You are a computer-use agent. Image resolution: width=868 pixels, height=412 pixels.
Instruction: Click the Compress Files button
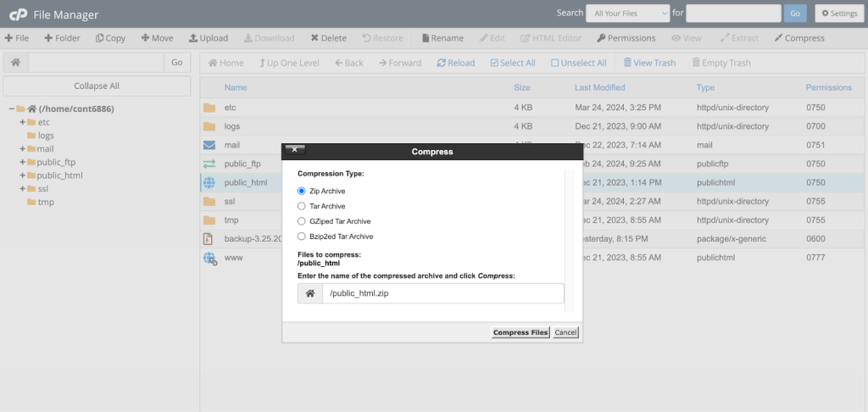pyautogui.click(x=520, y=332)
